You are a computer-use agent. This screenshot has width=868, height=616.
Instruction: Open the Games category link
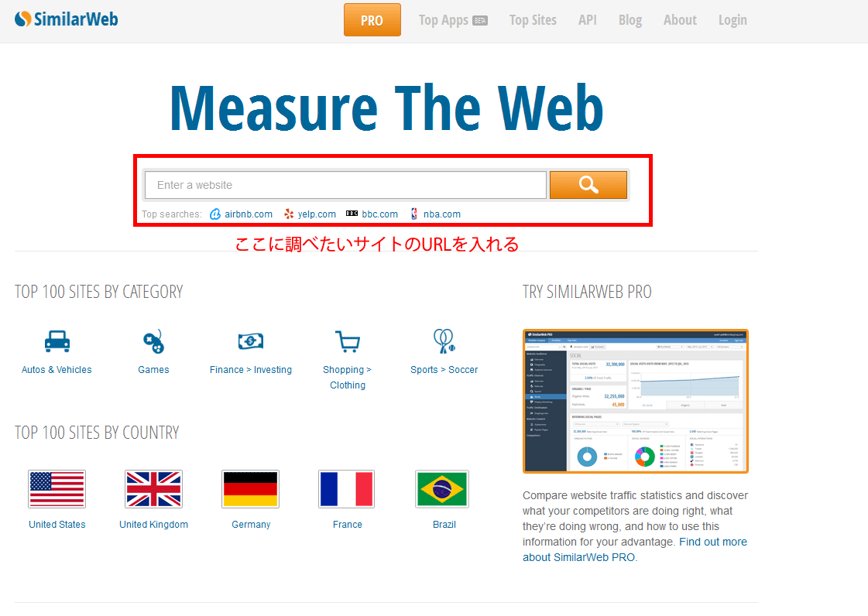click(153, 370)
